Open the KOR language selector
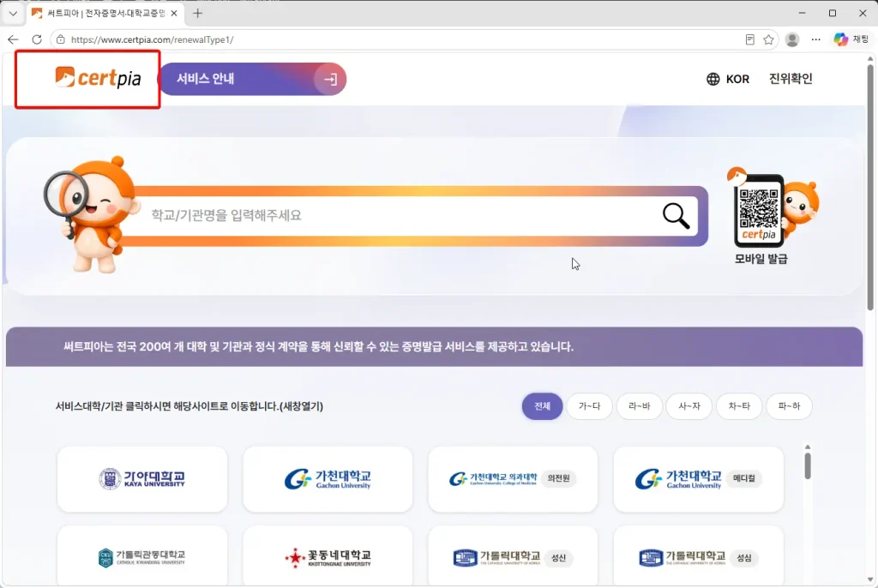This screenshot has height=588, width=878. tap(727, 79)
